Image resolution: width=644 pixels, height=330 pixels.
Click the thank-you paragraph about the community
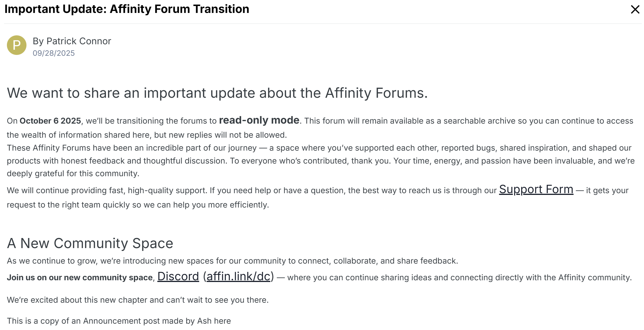coord(316,160)
